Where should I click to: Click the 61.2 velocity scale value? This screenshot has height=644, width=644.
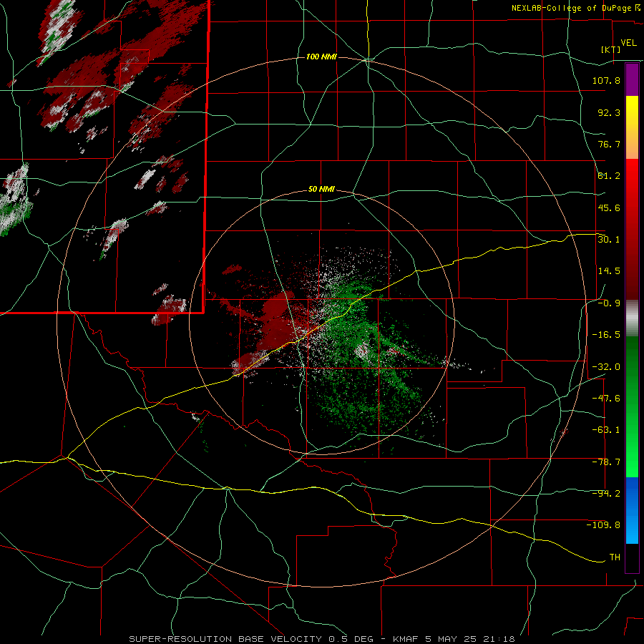pos(609,176)
